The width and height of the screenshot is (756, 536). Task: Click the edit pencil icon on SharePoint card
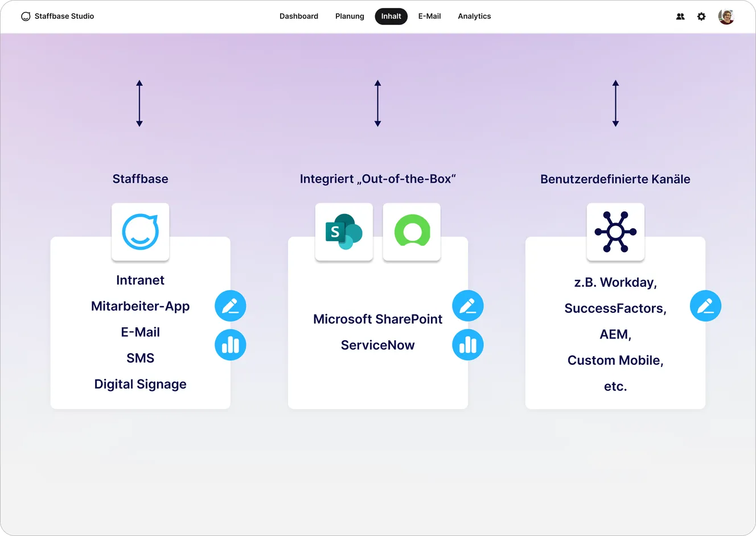(468, 306)
